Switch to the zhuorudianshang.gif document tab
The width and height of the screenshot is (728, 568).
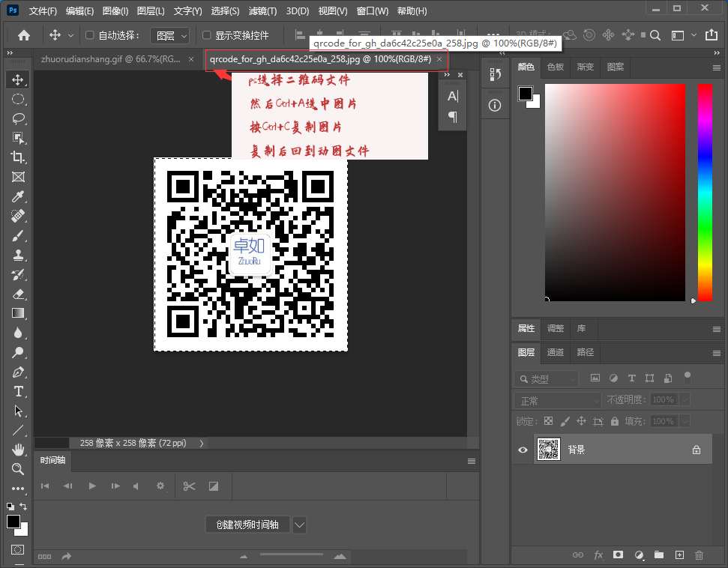tap(110, 58)
